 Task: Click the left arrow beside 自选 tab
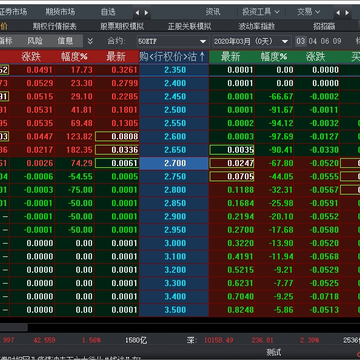click(137, 13)
